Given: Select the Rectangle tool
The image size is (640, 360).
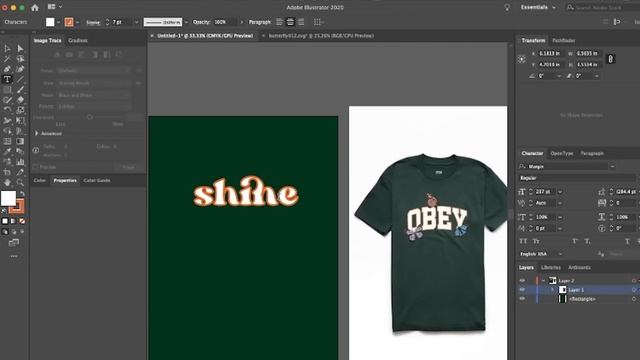Looking at the screenshot, I should [7, 90].
